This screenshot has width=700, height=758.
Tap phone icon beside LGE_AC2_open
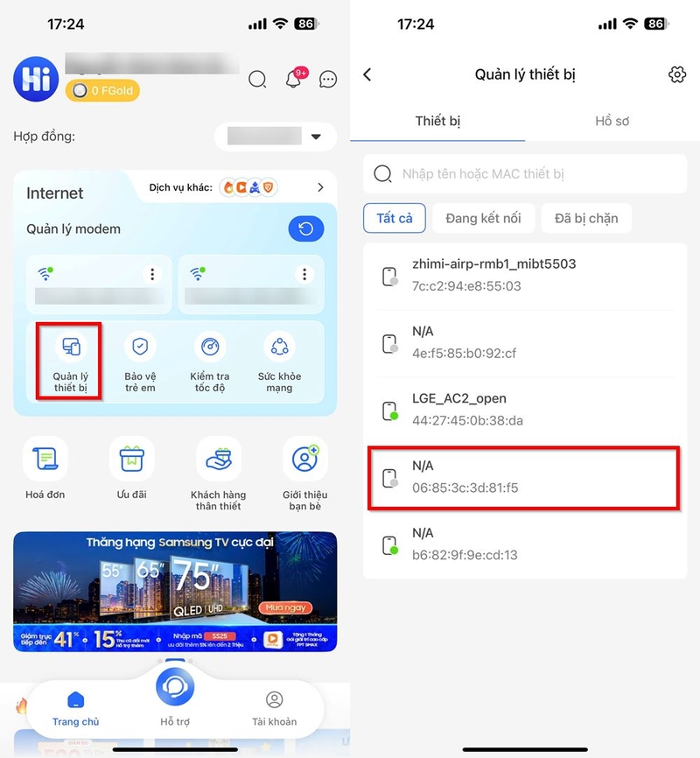[x=389, y=411]
